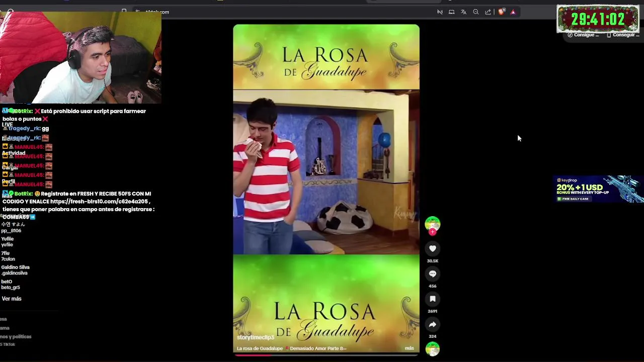
Task: Open the Keydrop 20% + 1 USD banner
Action: coord(598,189)
